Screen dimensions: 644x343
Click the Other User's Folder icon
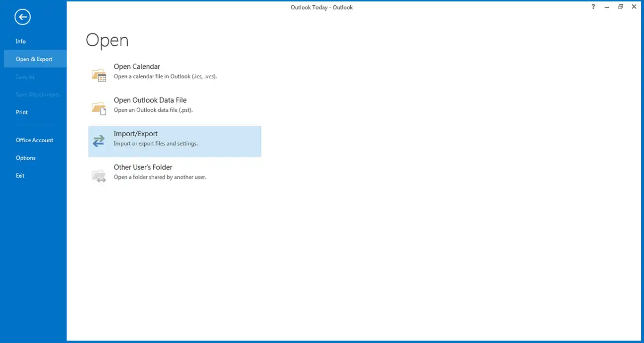click(99, 175)
